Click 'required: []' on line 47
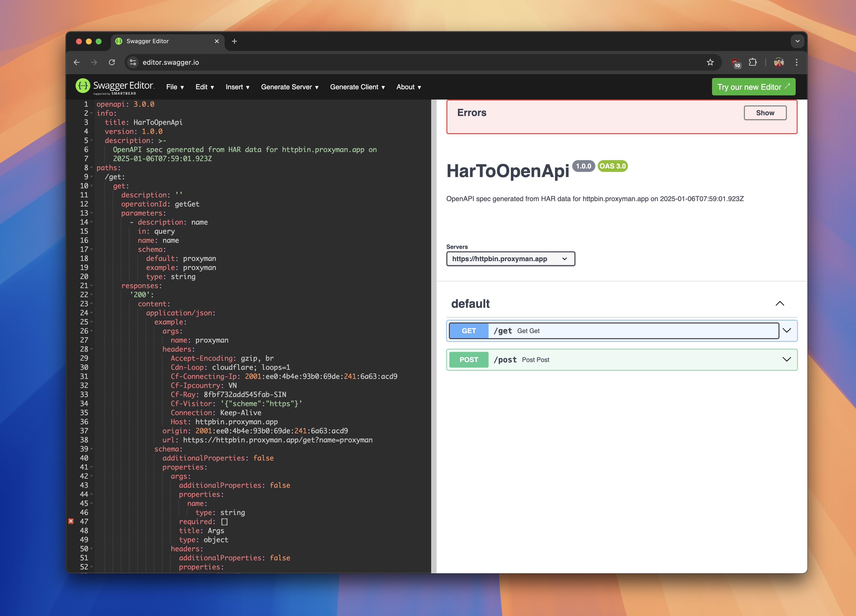Image resolution: width=856 pixels, height=616 pixels. coord(203,522)
